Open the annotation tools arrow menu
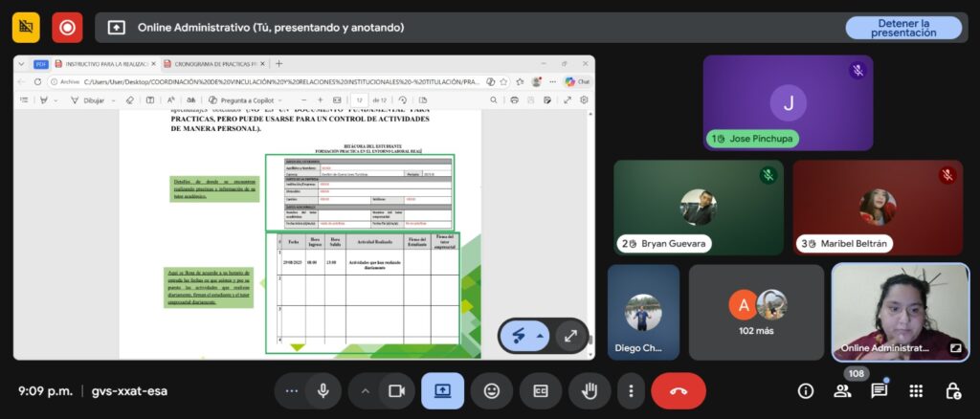980x419 pixels. [541, 336]
